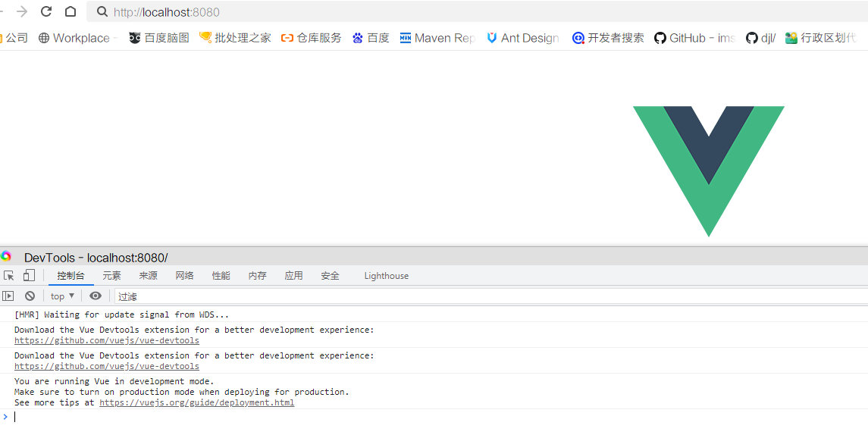Open the 批处理之家 bookmark
This screenshot has width=868, height=435.
[x=235, y=38]
